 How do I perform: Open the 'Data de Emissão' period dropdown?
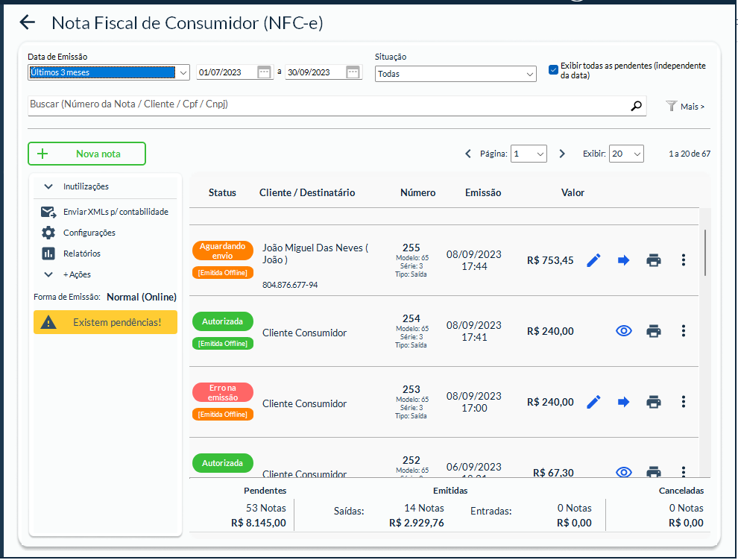tap(109, 72)
